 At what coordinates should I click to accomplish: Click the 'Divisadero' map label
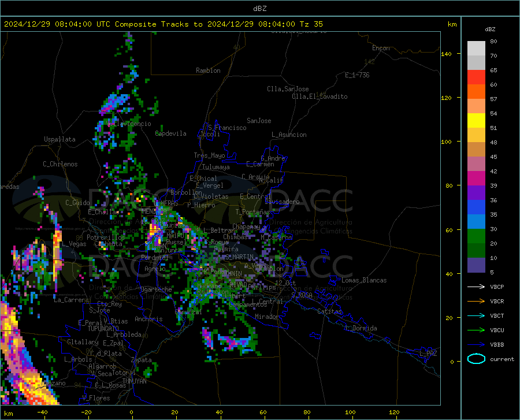tap(282, 202)
